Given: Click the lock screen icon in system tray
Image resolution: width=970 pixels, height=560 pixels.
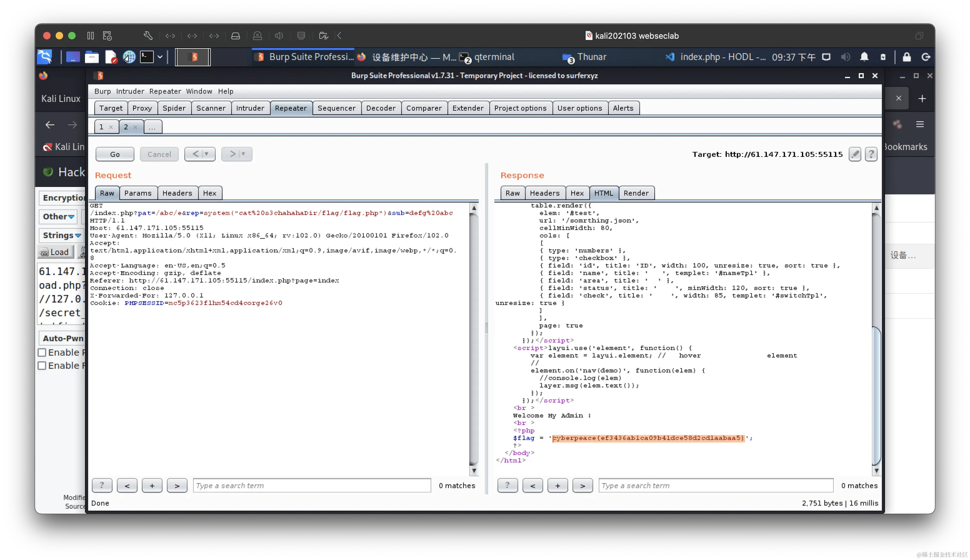Looking at the screenshot, I should pos(906,57).
